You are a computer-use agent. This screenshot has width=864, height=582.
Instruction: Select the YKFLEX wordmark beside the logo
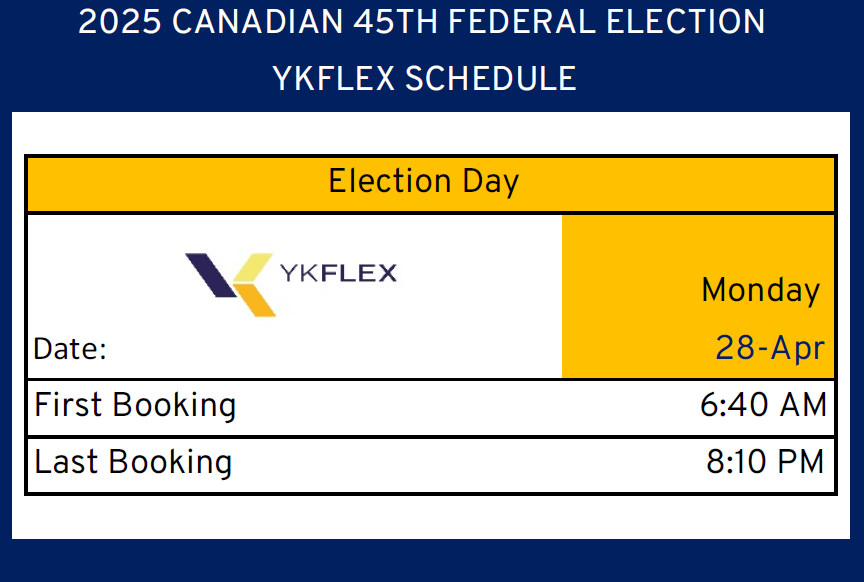point(338,273)
